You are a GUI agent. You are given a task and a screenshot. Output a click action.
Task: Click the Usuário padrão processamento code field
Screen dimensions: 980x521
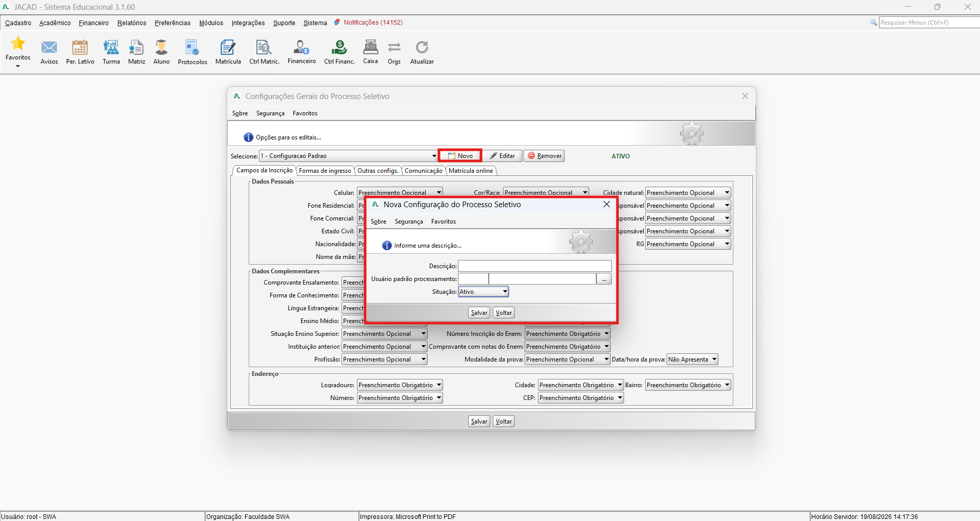473,279
